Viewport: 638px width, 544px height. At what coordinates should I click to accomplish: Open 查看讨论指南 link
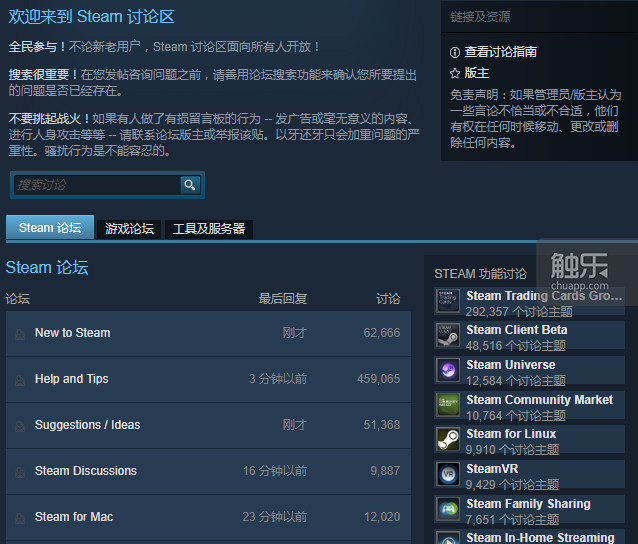500,52
